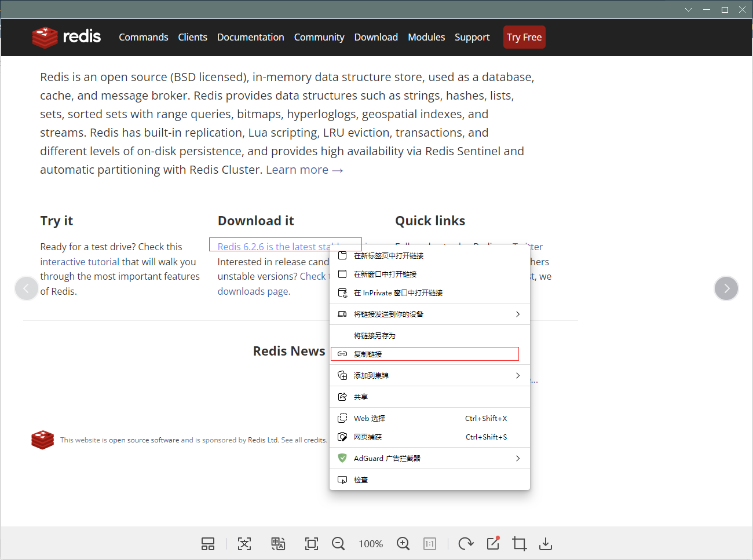Select 共享 menu entry
This screenshot has width=753, height=560.
pyautogui.click(x=430, y=397)
